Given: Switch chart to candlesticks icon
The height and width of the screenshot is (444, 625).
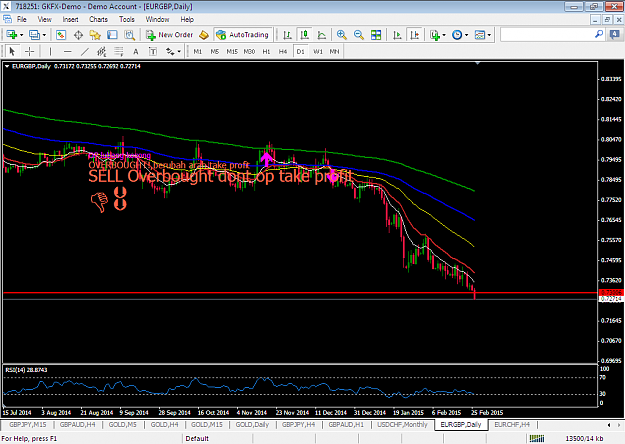Looking at the screenshot, I should (304, 35).
